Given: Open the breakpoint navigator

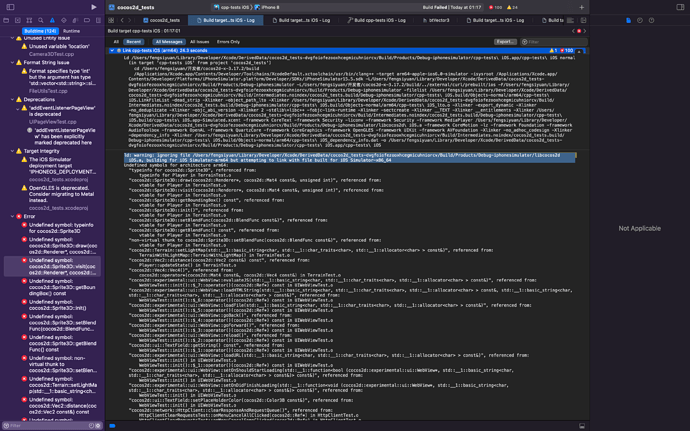Looking at the screenshot, I should (87, 20).
